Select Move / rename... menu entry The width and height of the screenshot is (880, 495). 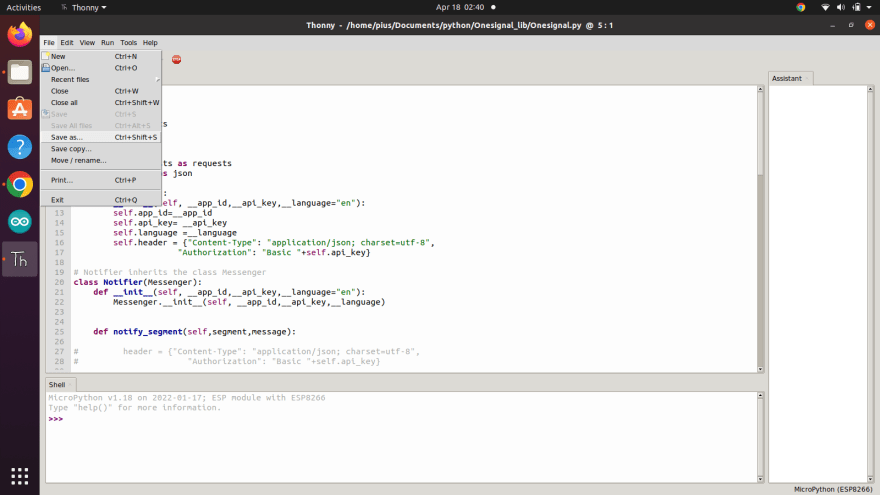coord(101,161)
